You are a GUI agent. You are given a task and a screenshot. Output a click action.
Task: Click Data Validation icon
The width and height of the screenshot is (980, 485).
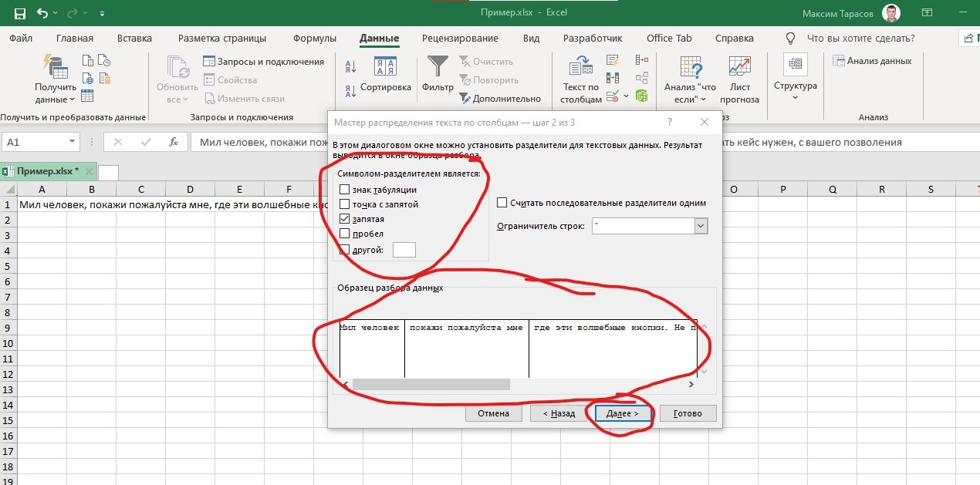pos(613,96)
